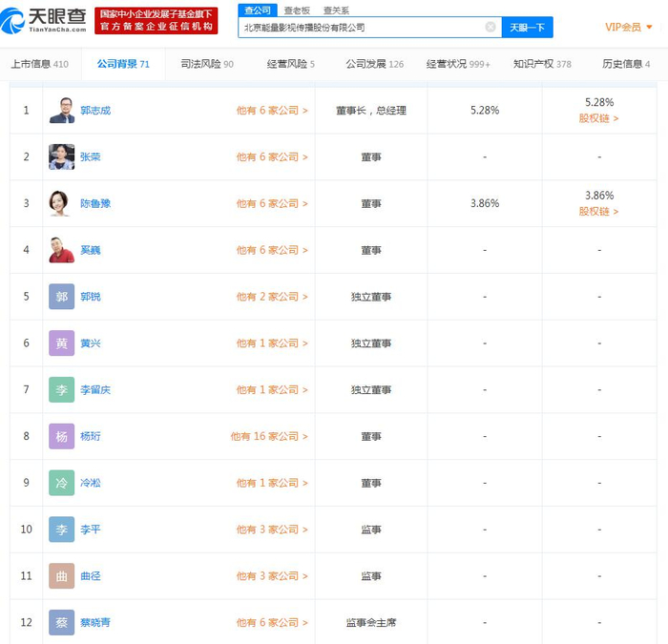Click 郭志成's profile photo
The width and height of the screenshot is (668, 644).
pos(62,111)
